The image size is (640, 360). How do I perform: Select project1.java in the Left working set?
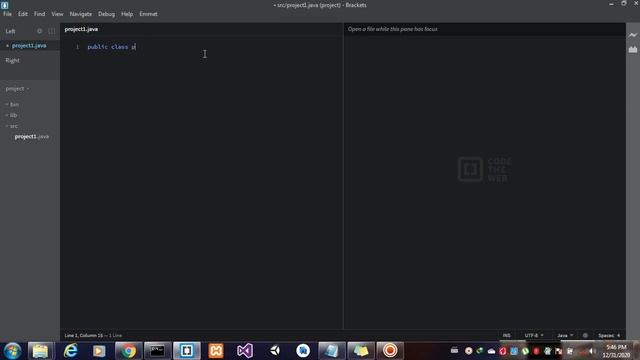[29, 46]
